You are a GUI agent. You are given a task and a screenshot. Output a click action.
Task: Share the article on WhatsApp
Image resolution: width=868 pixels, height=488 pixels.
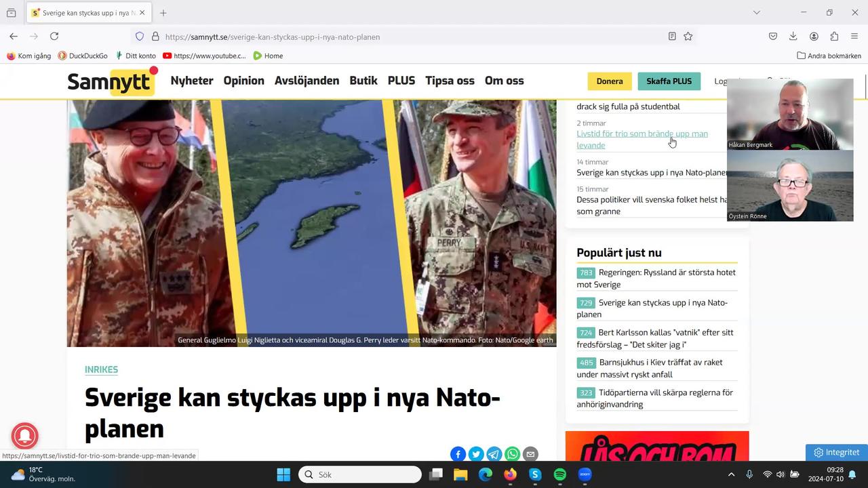[513, 454]
